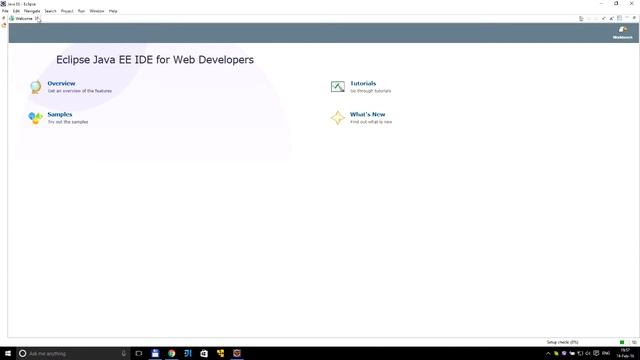640x360 pixels.
Task: Click the Cortana microphone icon
Action: 124,353
